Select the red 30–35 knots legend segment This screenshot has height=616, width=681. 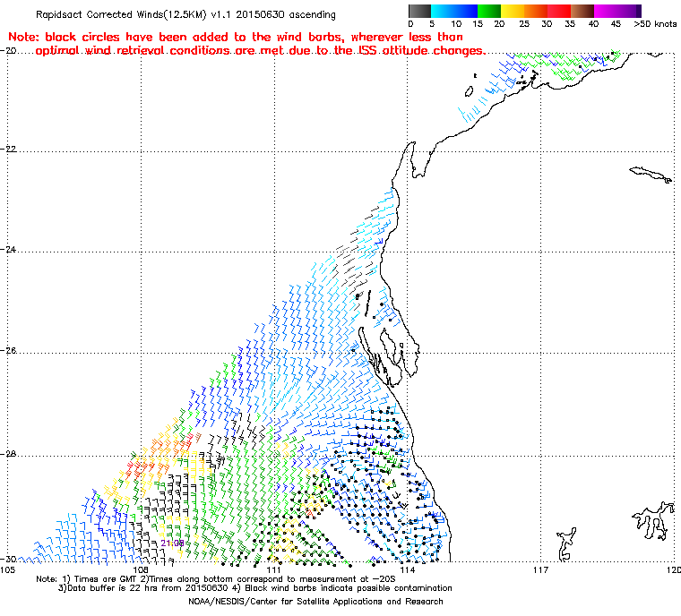(x=559, y=11)
